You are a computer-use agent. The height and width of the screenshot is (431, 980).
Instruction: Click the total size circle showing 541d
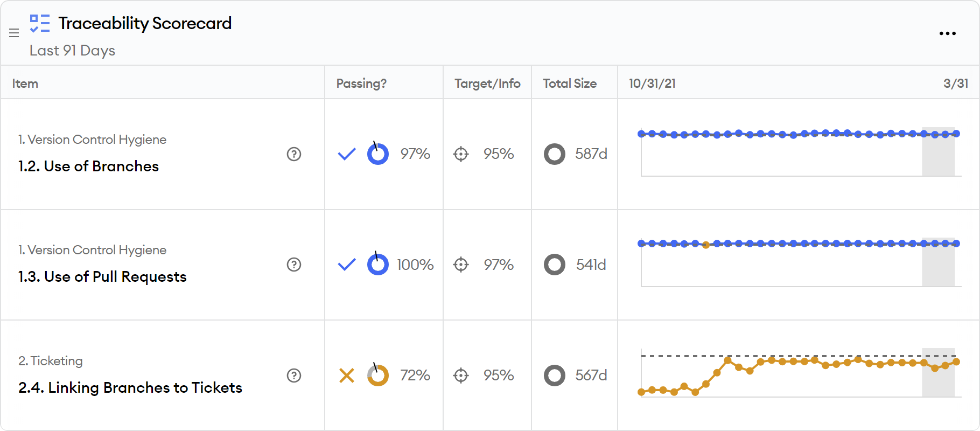(x=554, y=265)
